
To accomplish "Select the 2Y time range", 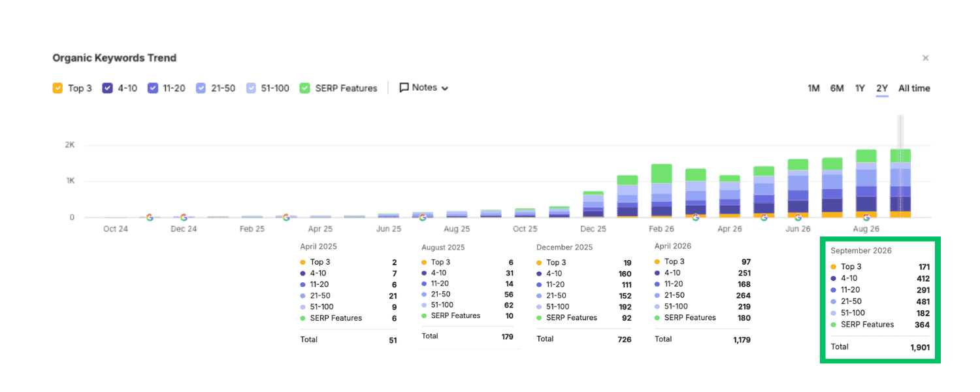I will 883,88.
